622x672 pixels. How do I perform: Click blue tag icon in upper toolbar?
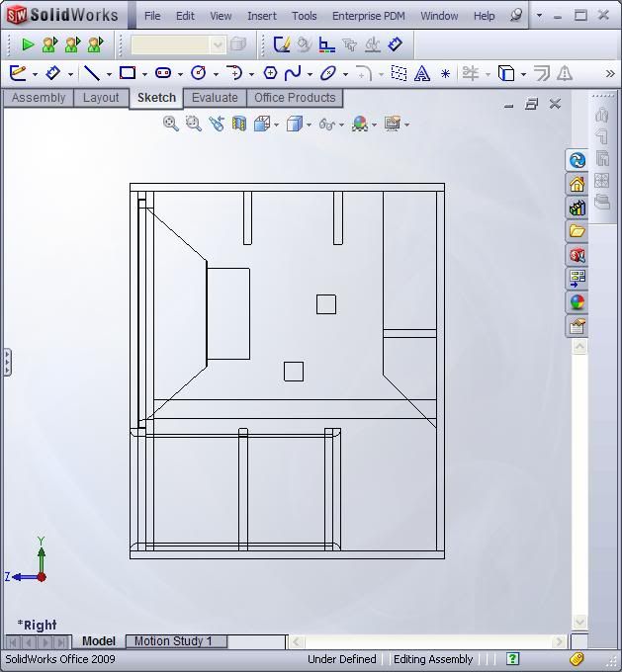[x=396, y=44]
